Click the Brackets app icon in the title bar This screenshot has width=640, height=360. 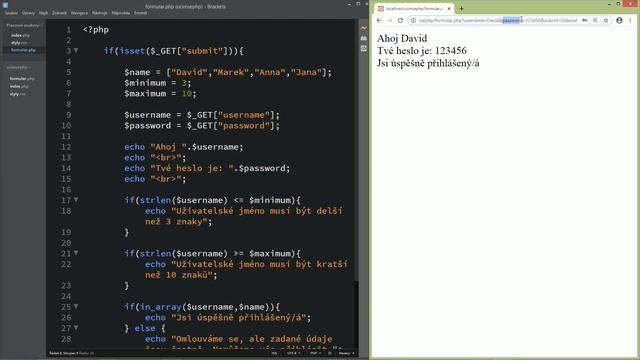click(5, 5)
